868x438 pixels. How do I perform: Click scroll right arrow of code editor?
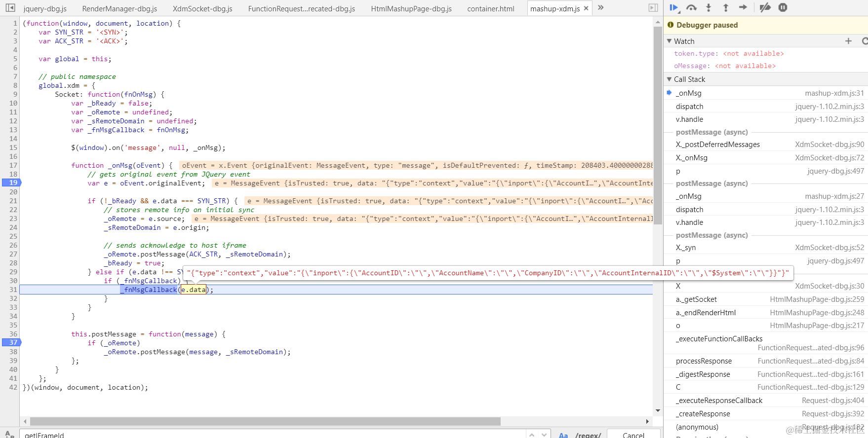pyautogui.click(x=647, y=421)
